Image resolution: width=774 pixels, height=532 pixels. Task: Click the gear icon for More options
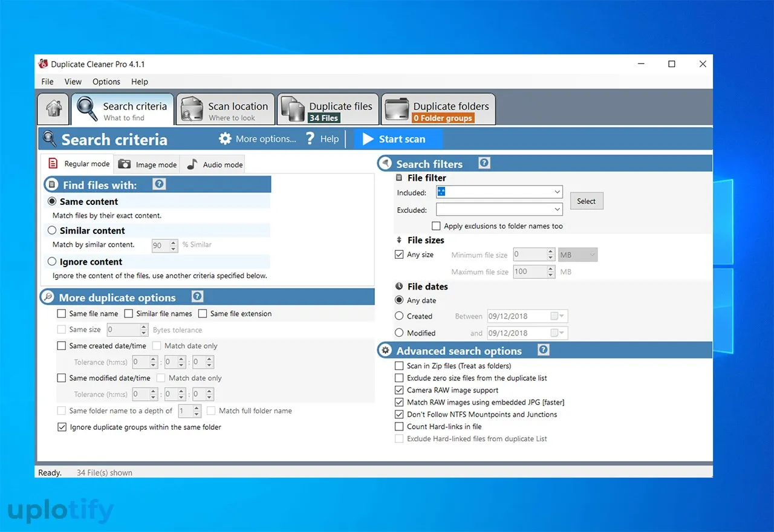coord(225,139)
